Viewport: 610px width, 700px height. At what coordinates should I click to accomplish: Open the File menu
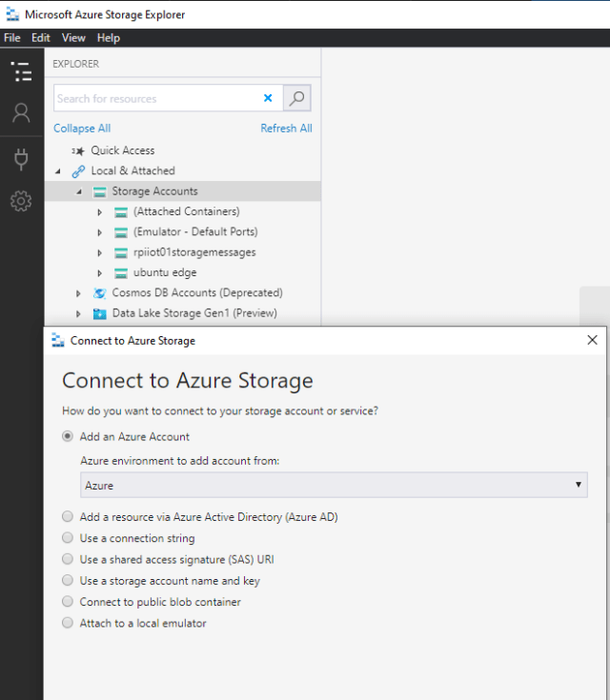[11, 38]
